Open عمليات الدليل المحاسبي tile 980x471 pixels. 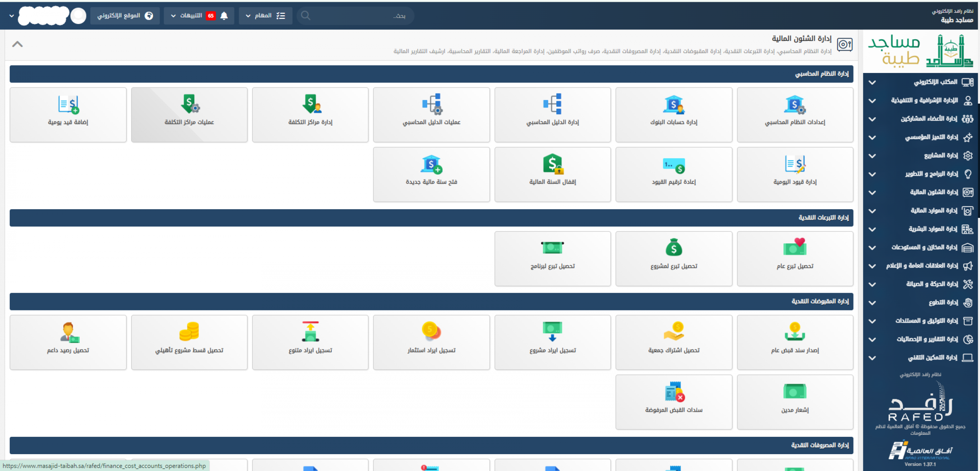(431, 115)
